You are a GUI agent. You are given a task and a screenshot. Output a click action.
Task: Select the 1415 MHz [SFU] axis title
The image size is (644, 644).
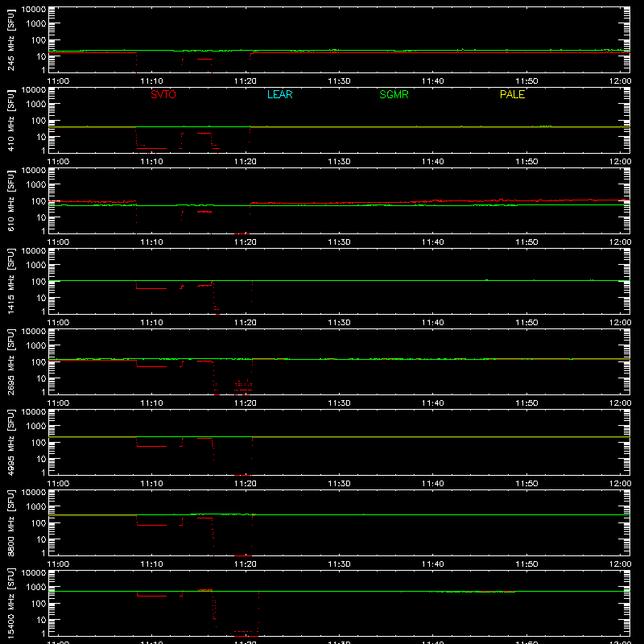11,282
